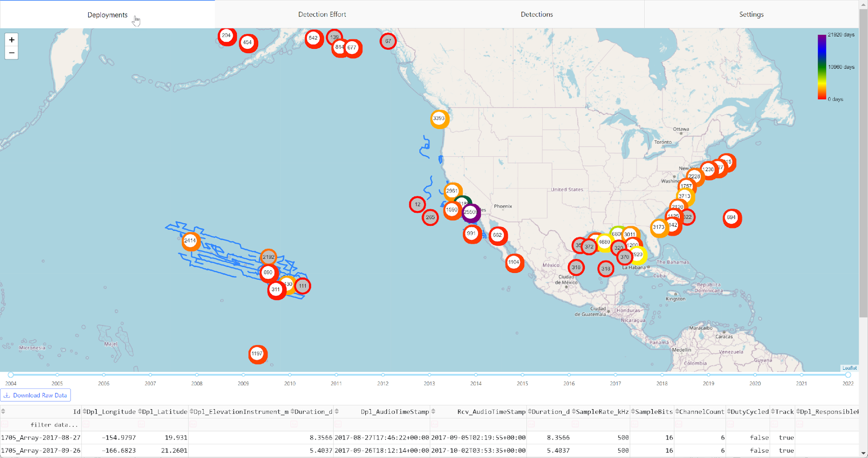Toggle case sensitivity for Id filter
The width and height of the screenshot is (868, 458).
pyautogui.click(x=5, y=424)
